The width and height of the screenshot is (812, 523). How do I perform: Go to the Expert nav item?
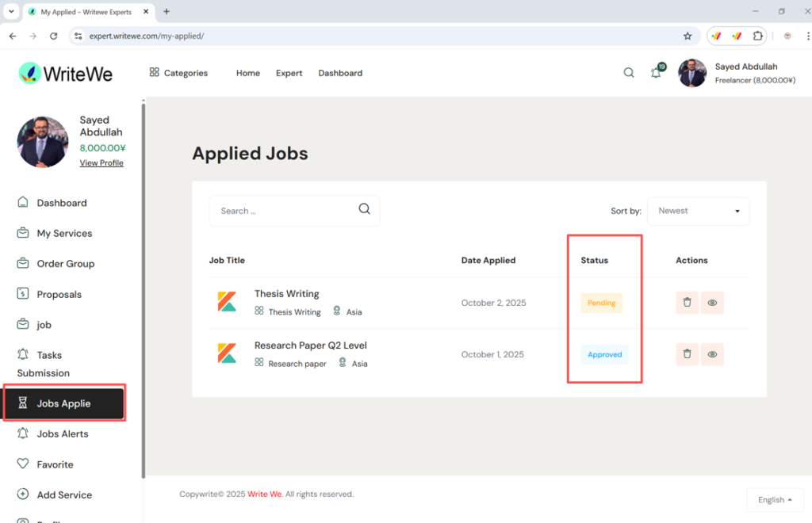pyautogui.click(x=289, y=73)
